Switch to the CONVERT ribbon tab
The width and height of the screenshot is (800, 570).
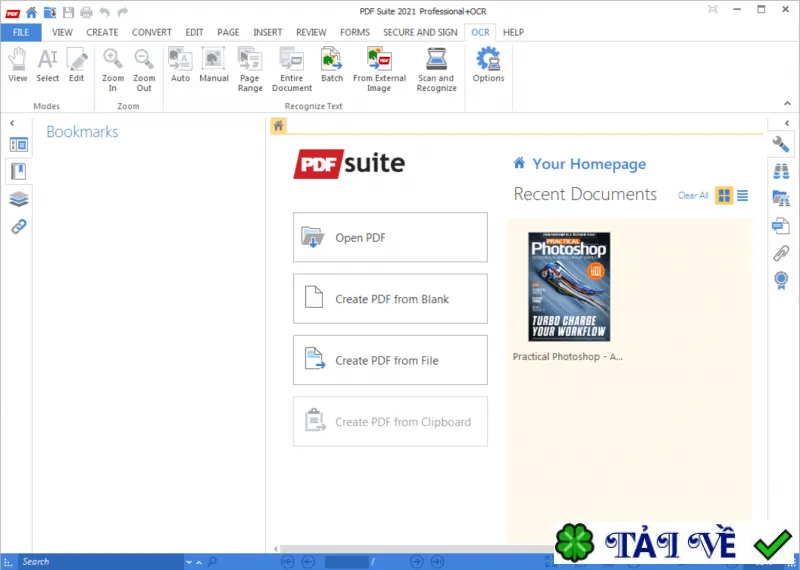click(152, 32)
